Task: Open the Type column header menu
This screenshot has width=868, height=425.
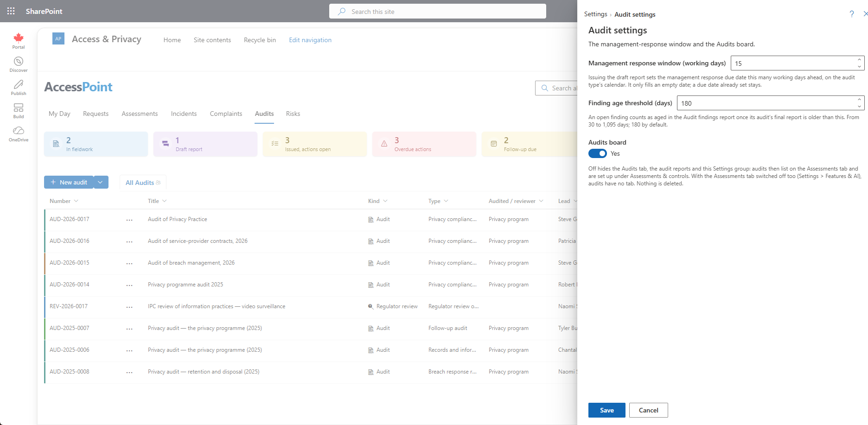Action: pyautogui.click(x=438, y=201)
